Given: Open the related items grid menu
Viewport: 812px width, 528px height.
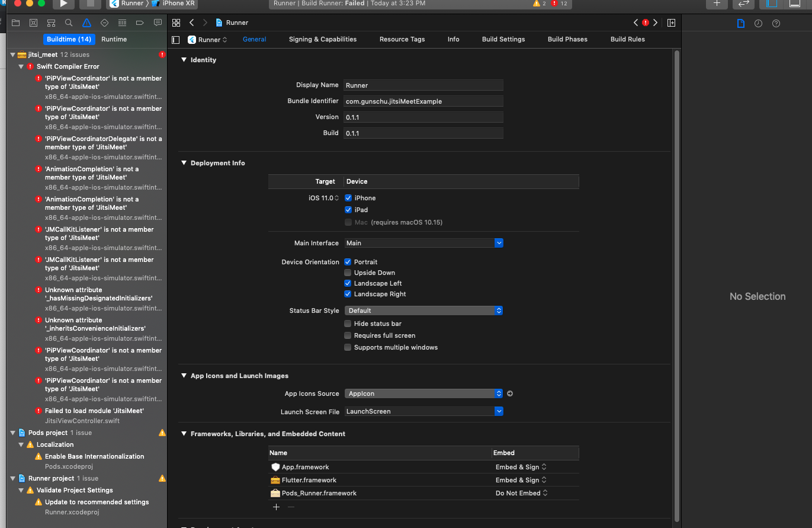Looking at the screenshot, I should (x=176, y=23).
